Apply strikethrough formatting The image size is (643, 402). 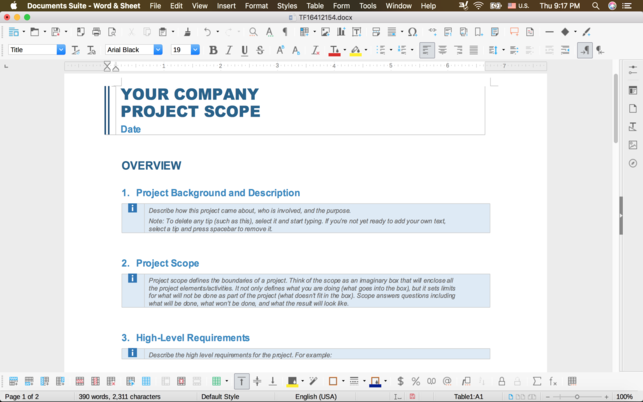click(x=260, y=50)
